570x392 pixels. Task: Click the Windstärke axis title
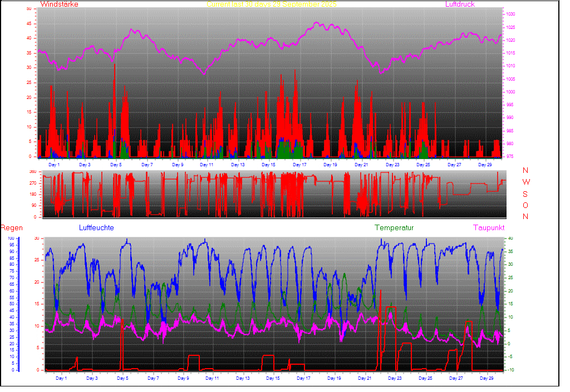coord(59,4)
